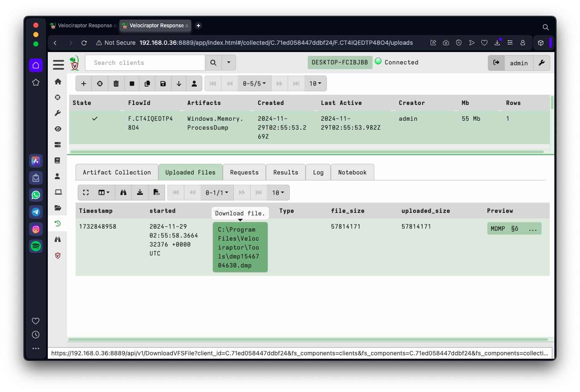The image size is (580, 392).
Task: Click the save collection floppy icon
Action: (163, 84)
